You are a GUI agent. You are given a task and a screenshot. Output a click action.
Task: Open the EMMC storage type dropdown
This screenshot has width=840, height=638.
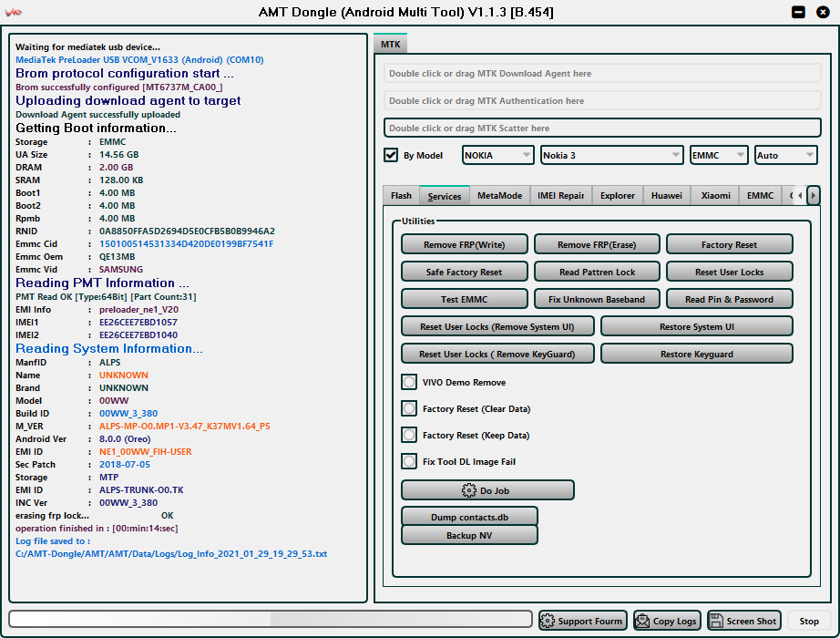tap(719, 155)
